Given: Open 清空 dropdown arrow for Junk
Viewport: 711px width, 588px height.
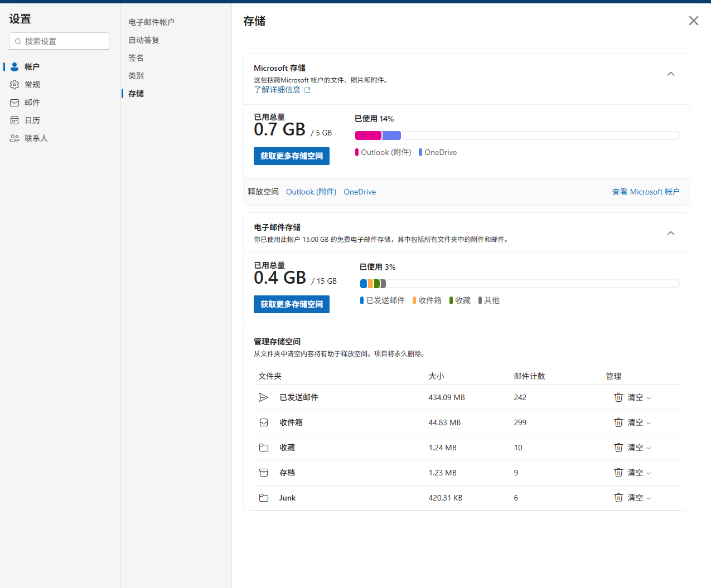Looking at the screenshot, I should pyautogui.click(x=649, y=498).
